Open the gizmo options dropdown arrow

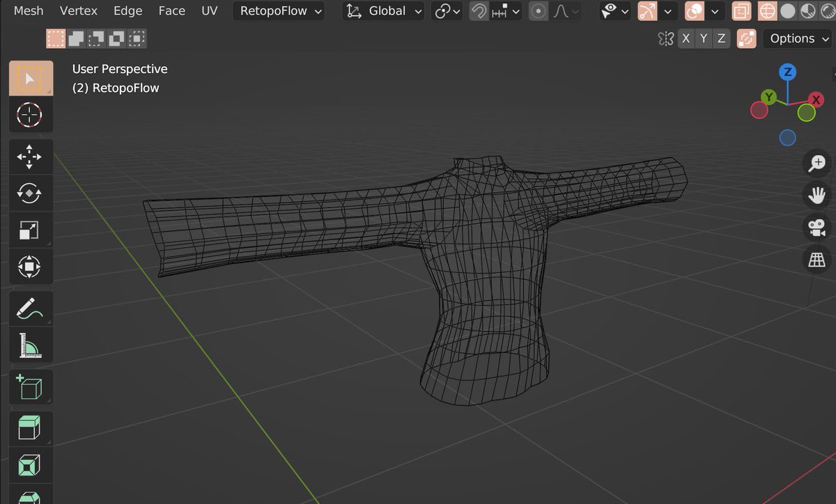(668, 11)
